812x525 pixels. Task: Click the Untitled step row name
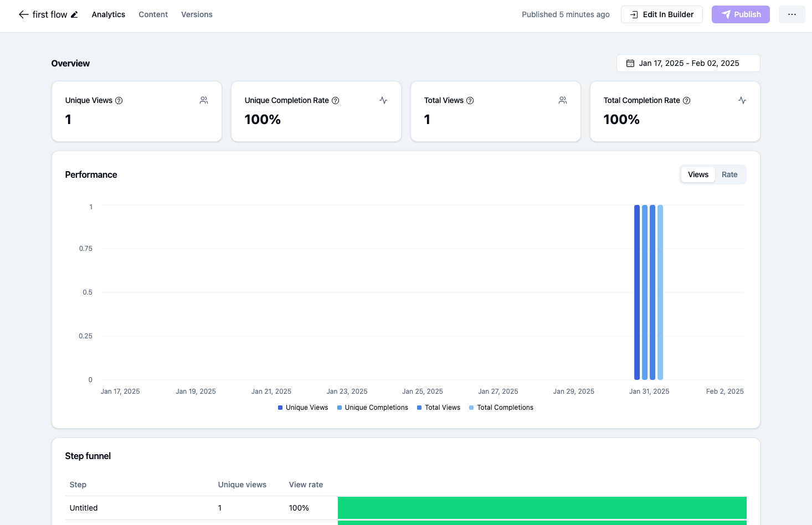coord(84,508)
